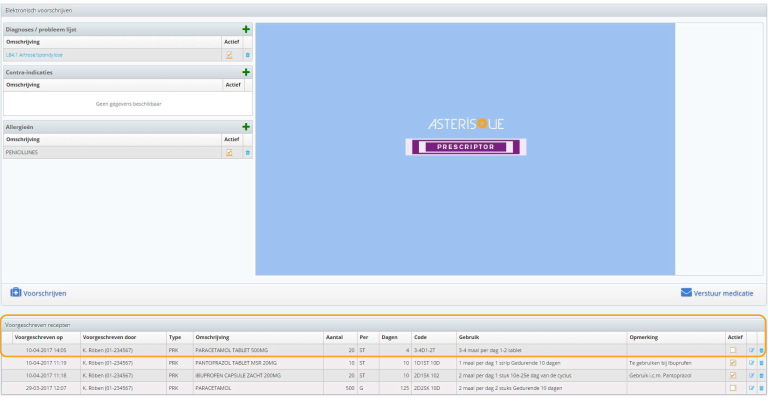Open the L84.1 Artrose/spondylose diagnosis link
The image size is (771, 400).
tap(34, 55)
